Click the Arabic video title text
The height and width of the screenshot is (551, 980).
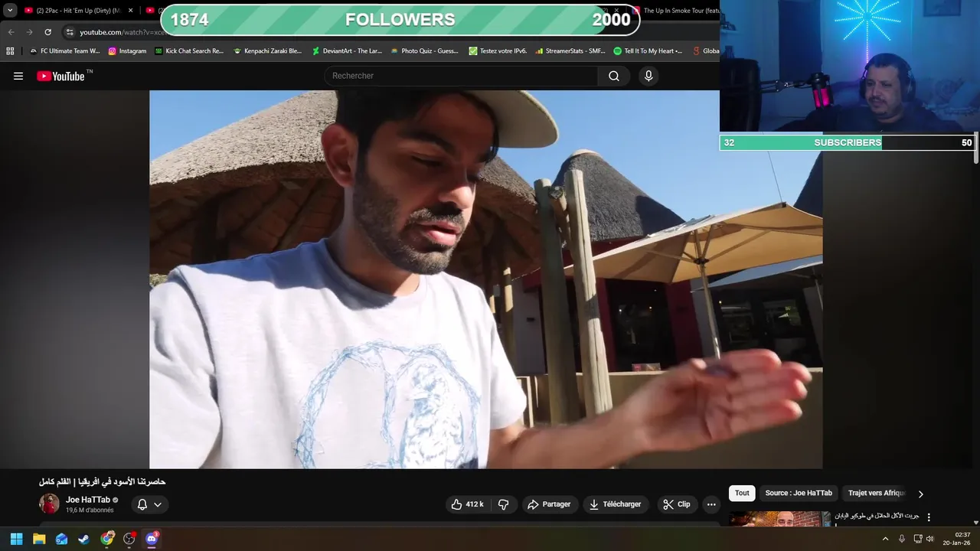pos(103,481)
